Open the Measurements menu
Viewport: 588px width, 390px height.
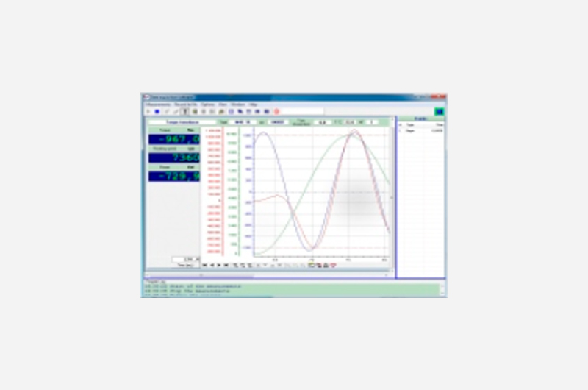click(157, 104)
